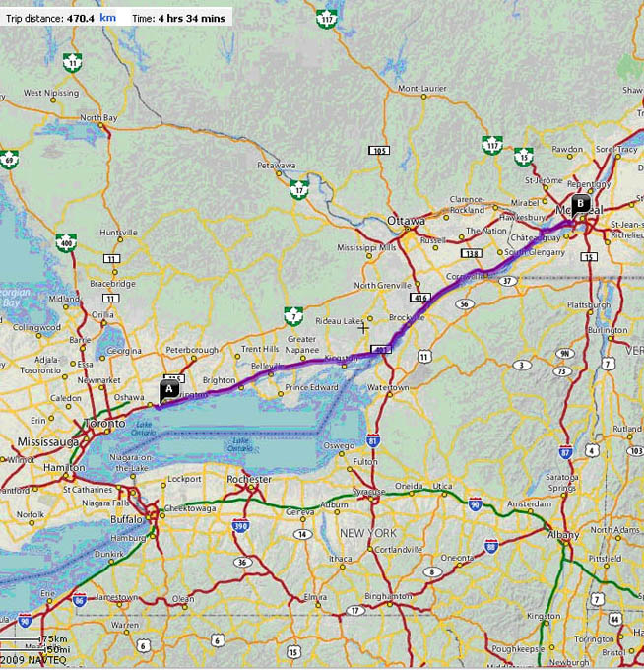Switch distance units via the km link

[108, 17]
